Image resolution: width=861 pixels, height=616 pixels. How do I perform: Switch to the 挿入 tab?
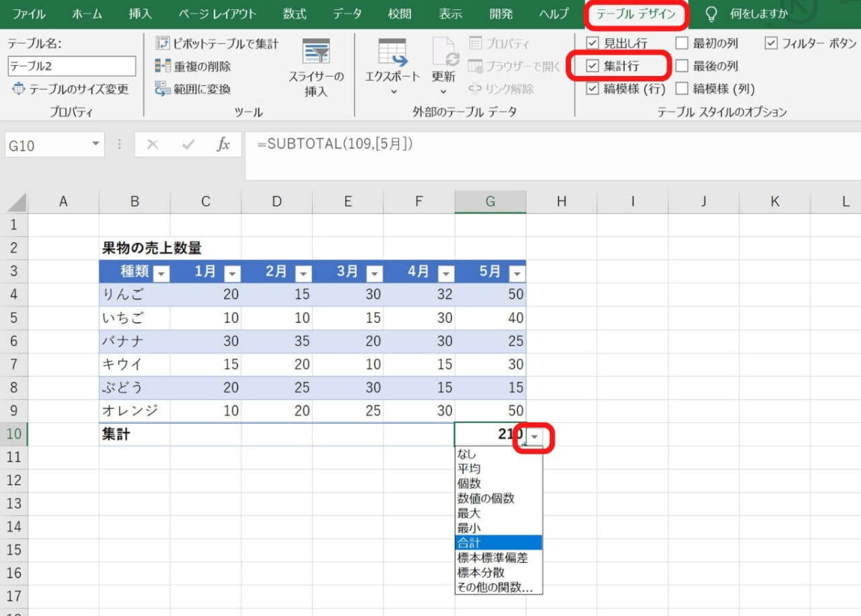(x=140, y=14)
